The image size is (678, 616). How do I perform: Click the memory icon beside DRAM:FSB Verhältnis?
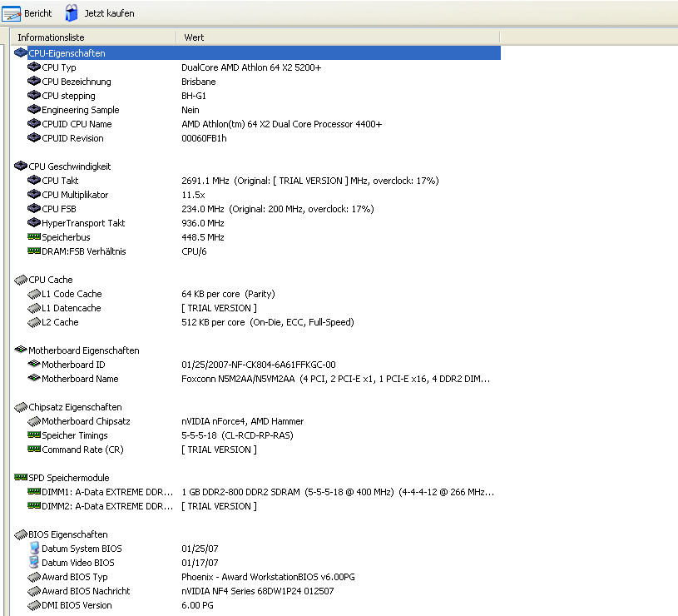(34, 251)
